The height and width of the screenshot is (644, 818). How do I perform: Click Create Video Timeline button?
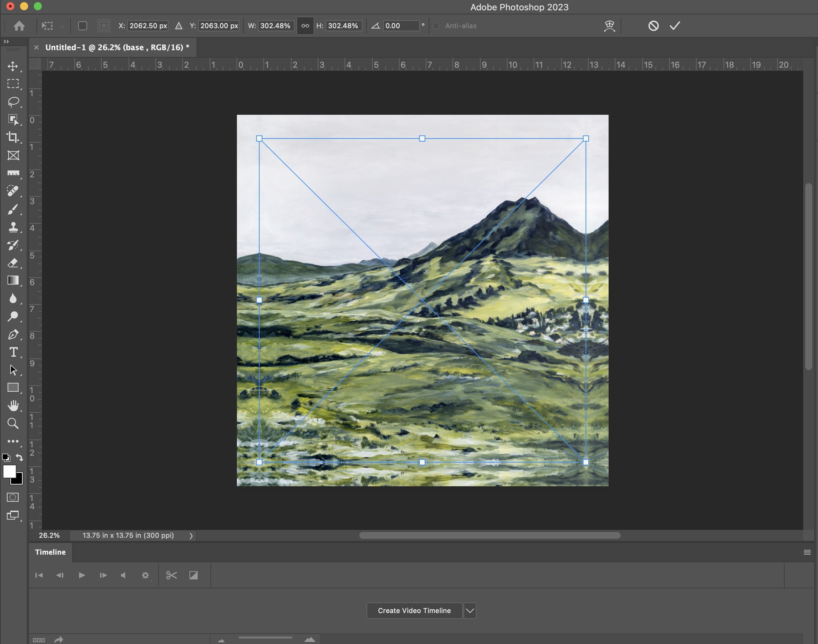[x=414, y=610]
